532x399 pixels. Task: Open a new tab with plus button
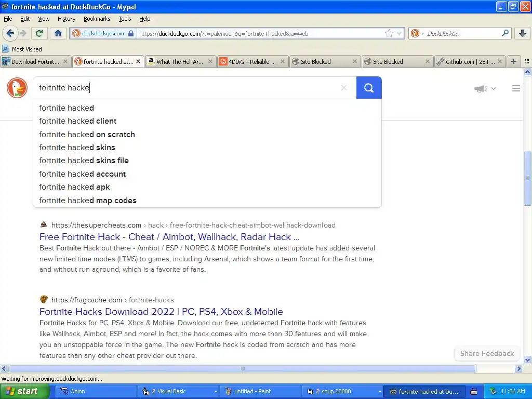(x=514, y=61)
